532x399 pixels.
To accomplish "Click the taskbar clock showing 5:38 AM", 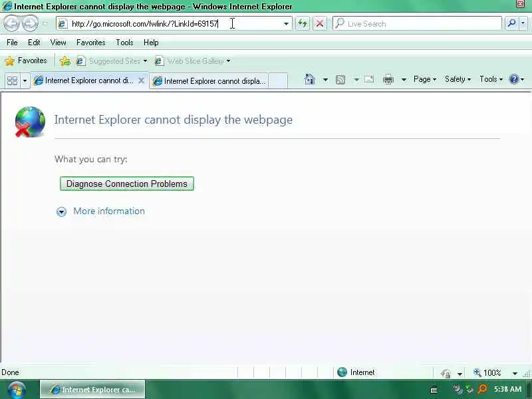I will pyautogui.click(x=507, y=389).
